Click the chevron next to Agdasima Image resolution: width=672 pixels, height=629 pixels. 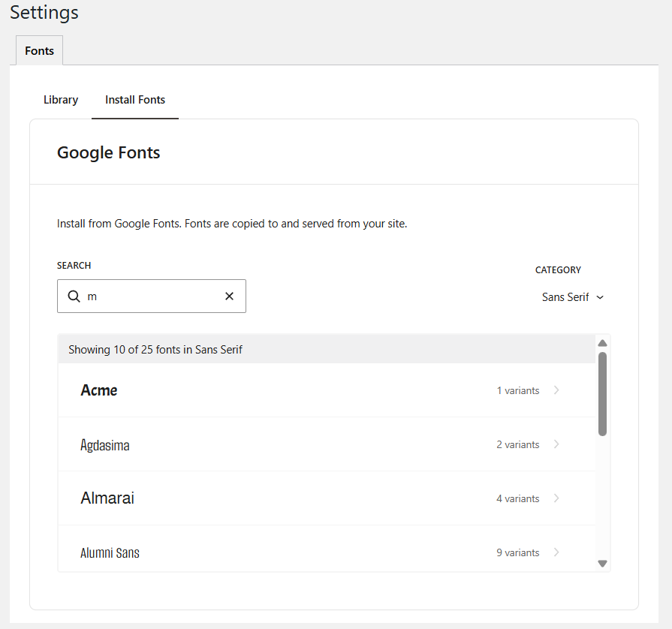pyautogui.click(x=556, y=444)
